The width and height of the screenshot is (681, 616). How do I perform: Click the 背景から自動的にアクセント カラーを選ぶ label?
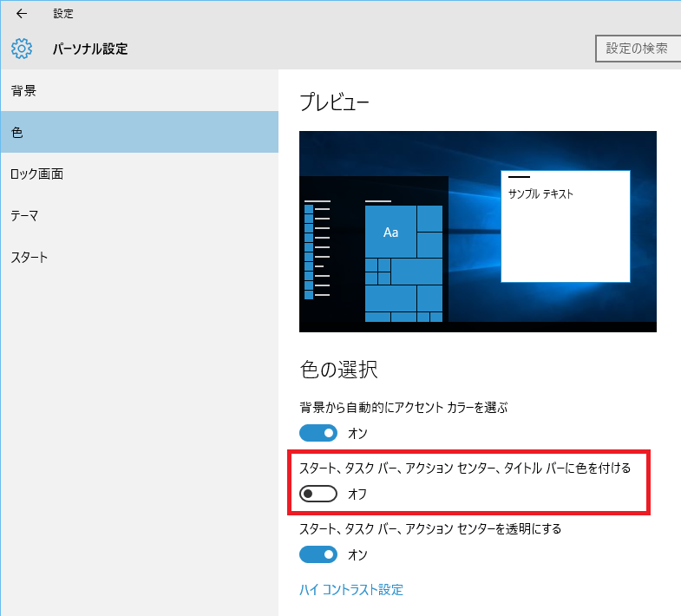click(403, 408)
